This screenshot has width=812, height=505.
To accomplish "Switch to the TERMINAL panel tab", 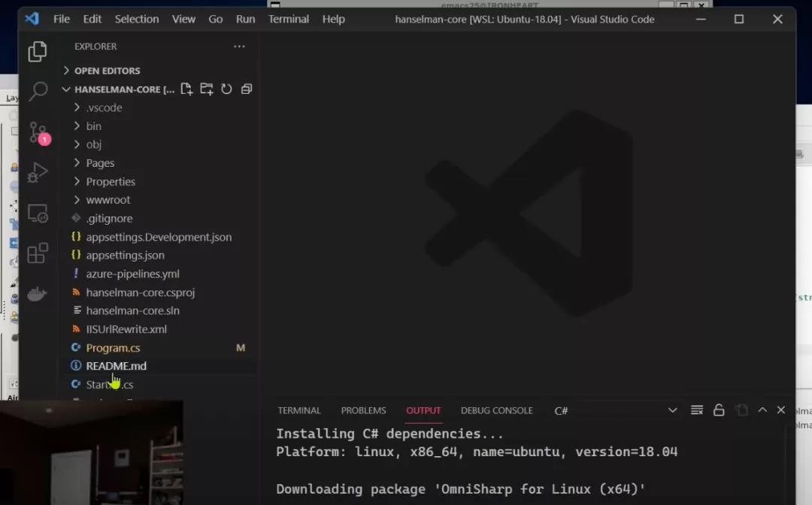I will click(298, 410).
